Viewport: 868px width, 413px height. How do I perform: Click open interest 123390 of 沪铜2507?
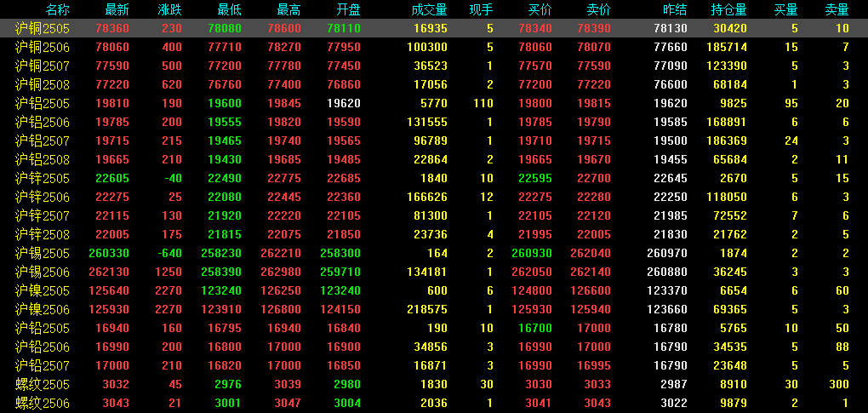(727, 66)
